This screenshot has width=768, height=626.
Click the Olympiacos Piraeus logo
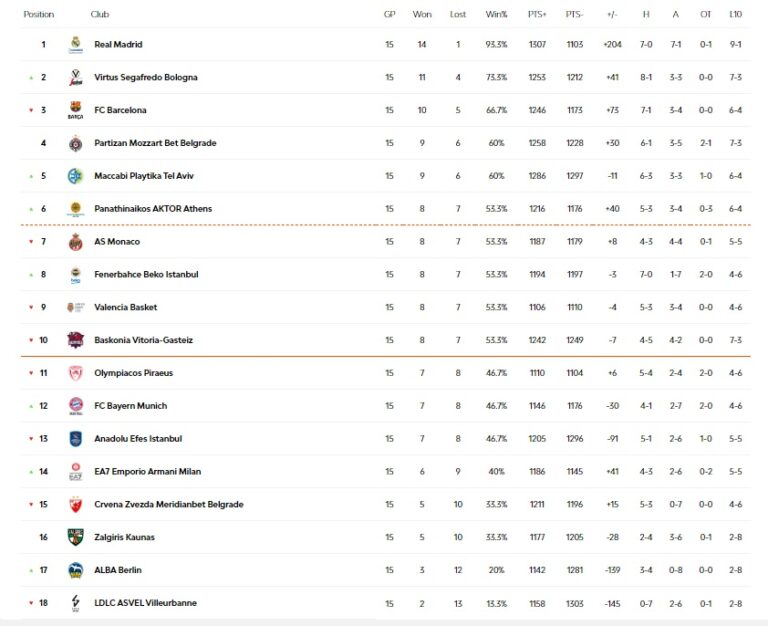(75, 373)
